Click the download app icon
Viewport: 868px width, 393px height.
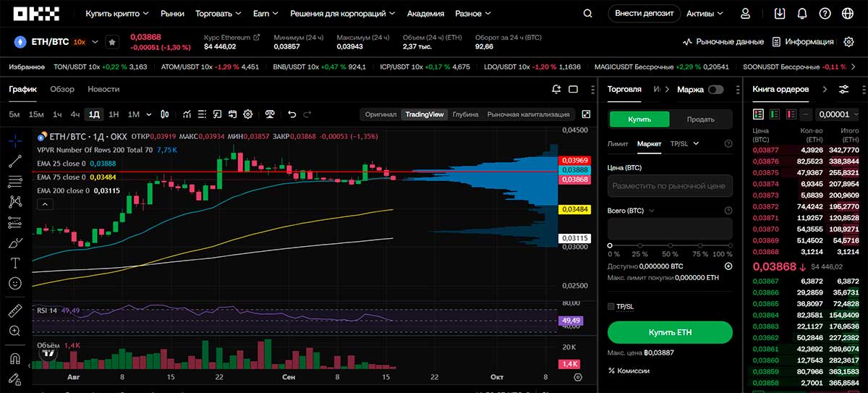[779, 14]
